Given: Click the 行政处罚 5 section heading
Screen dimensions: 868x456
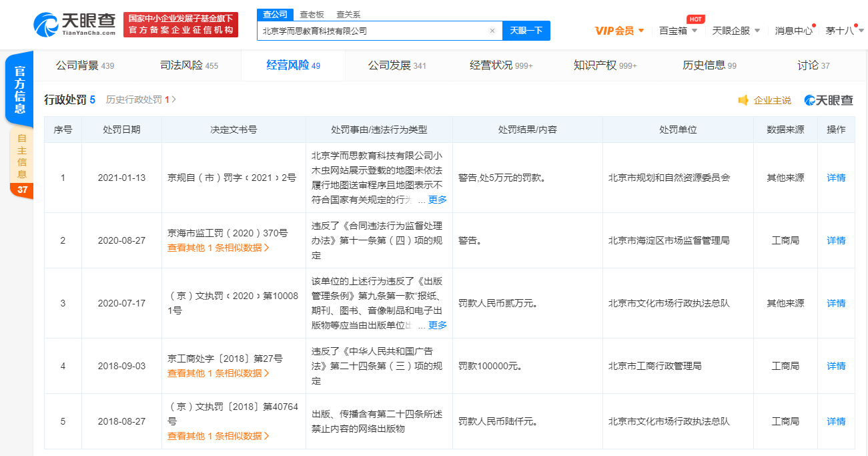Looking at the screenshot, I should coord(69,99).
